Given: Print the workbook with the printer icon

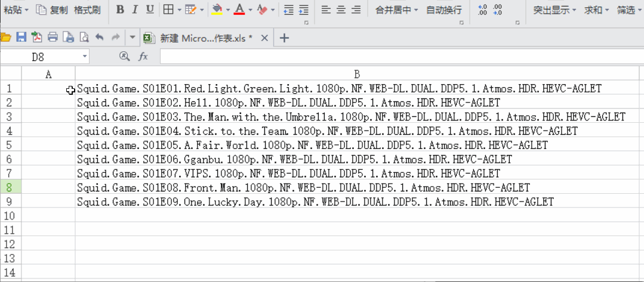Looking at the screenshot, I should 53,38.
